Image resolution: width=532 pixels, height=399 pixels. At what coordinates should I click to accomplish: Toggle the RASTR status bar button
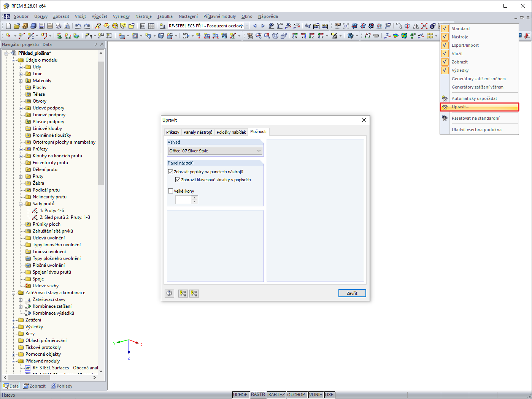(x=258, y=395)
